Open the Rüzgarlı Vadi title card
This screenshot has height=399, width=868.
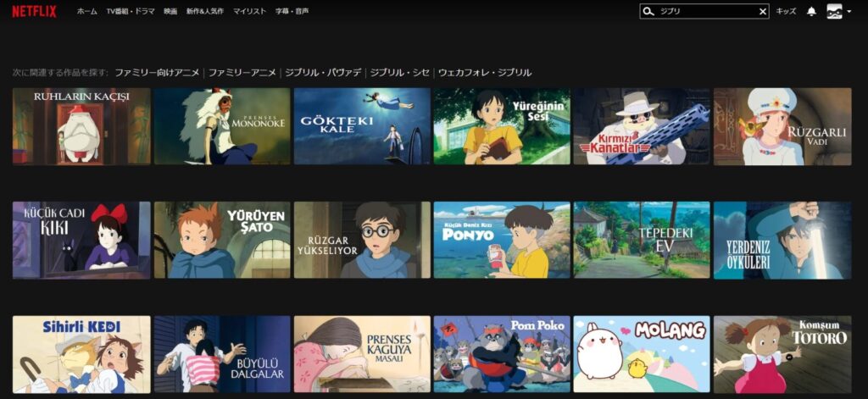pyautogui.click(x=782, y=126)
